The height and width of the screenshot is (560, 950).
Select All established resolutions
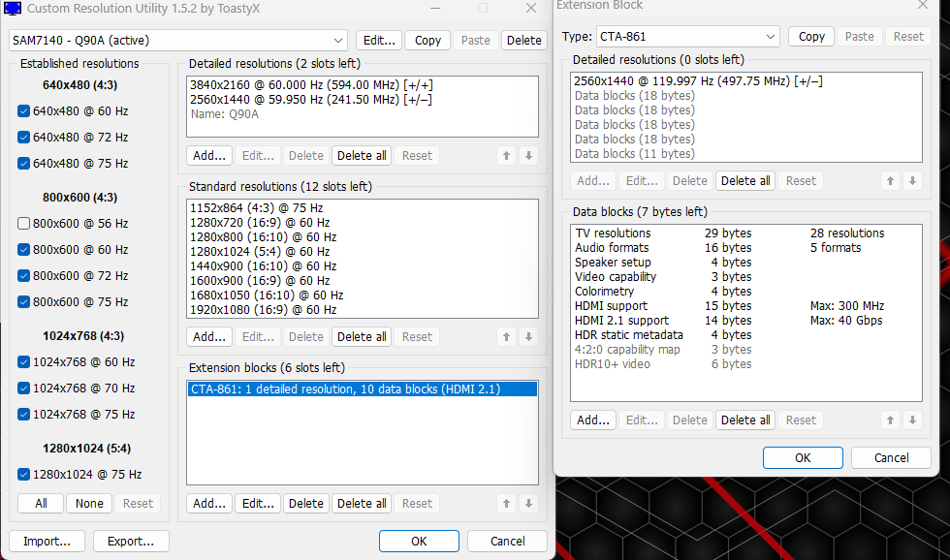click(40, 503)
